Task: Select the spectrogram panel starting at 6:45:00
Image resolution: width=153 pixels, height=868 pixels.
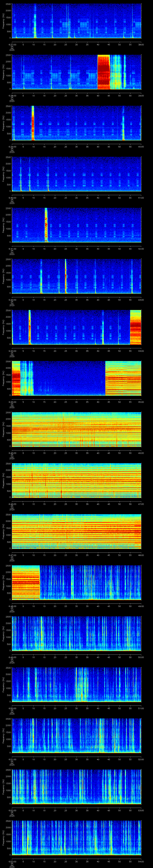Action: 77,429
